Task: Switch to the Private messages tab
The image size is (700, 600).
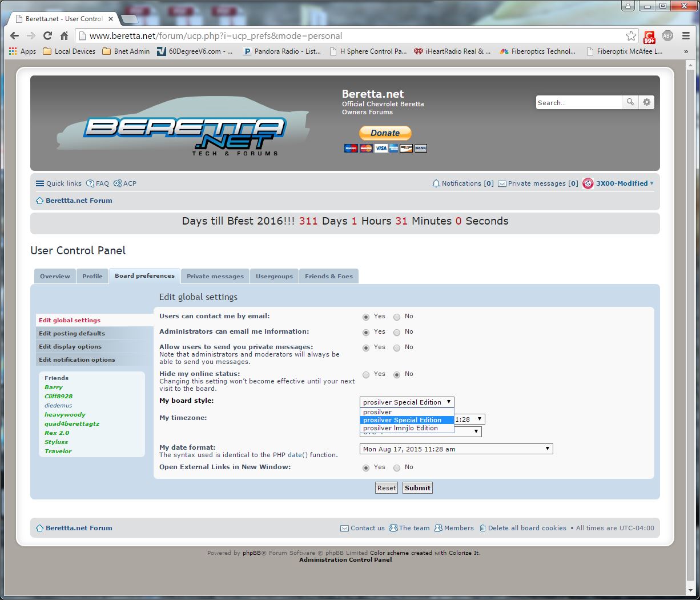Action: [x=215, y=277]
